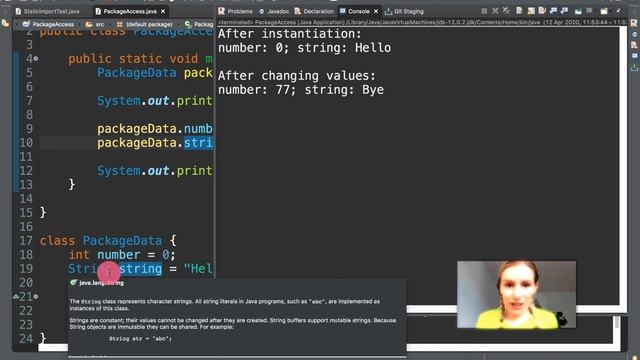The image size is (640, 360).
Task: Click the Problems tab icon
Action: [x=221, y=11]
